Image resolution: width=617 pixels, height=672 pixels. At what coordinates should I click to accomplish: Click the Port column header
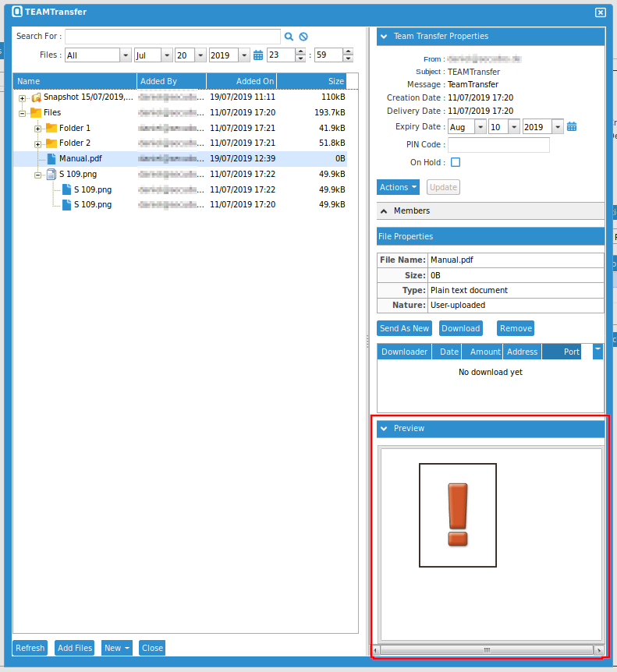coord(562,352)
